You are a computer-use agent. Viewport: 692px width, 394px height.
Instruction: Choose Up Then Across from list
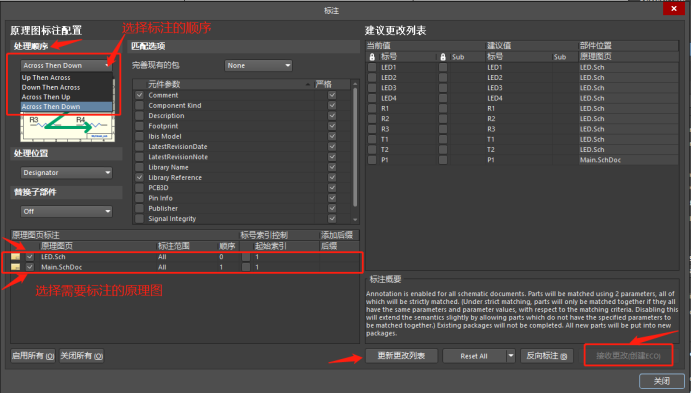pos(46,78)
